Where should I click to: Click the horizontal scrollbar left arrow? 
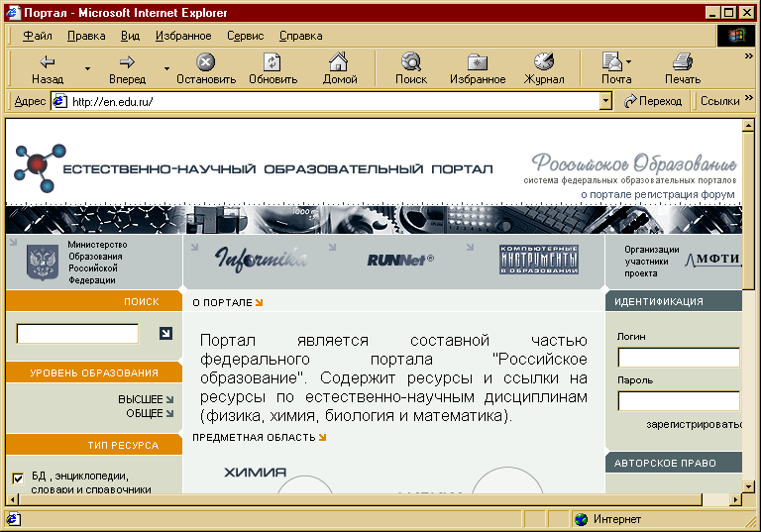[x=13, y=499]
